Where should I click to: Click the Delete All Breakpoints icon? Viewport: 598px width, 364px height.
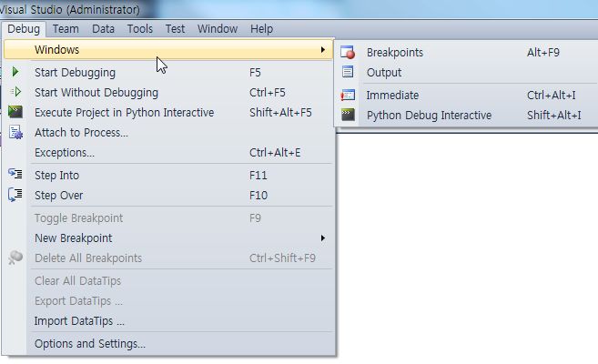point(15,258)
